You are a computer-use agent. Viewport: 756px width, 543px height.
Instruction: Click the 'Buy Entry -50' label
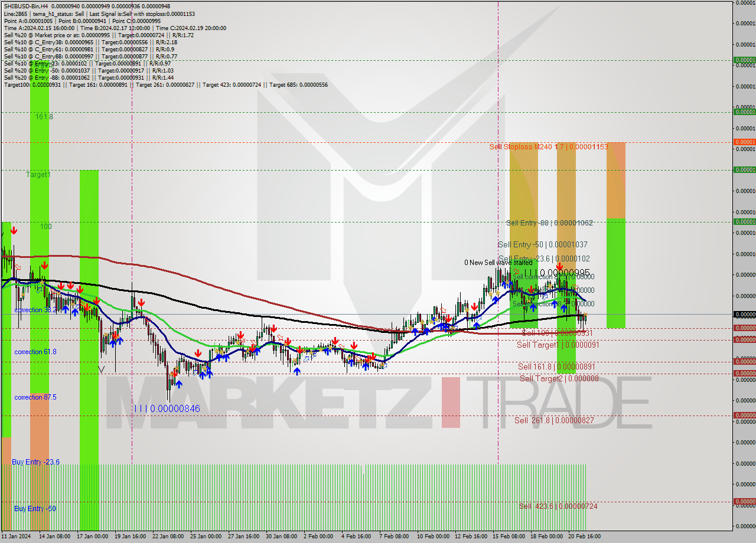point(35,508)
